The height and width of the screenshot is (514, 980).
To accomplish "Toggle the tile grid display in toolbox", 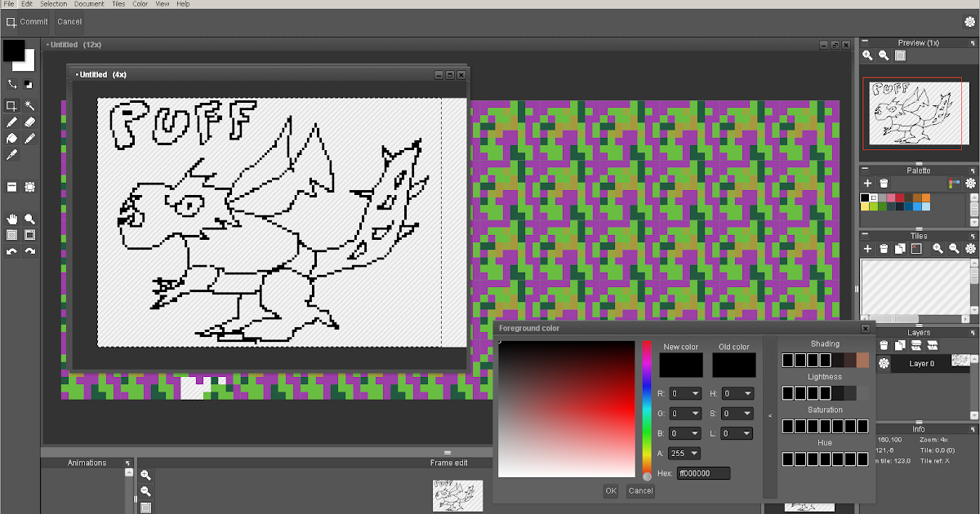I will 29,235.
